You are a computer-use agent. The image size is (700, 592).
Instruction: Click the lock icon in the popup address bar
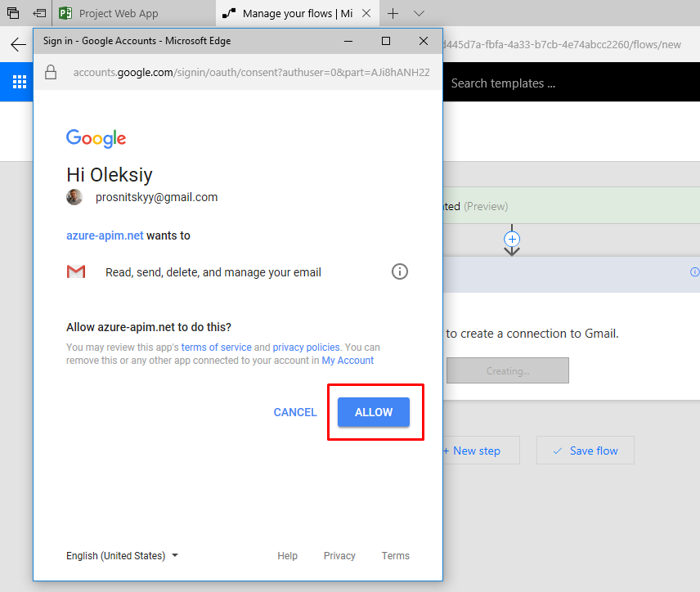click(51, 72)
